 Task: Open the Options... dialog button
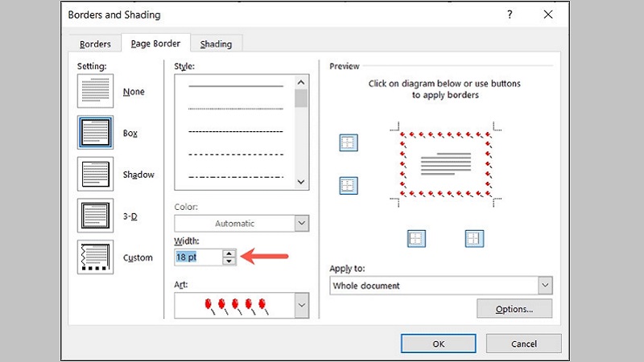point(514,309)
